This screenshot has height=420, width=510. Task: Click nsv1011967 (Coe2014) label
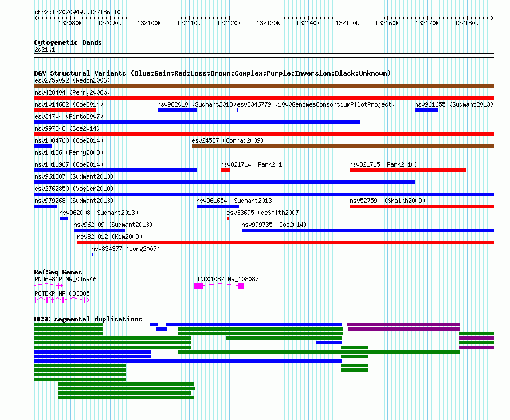[x=69, y=164]
